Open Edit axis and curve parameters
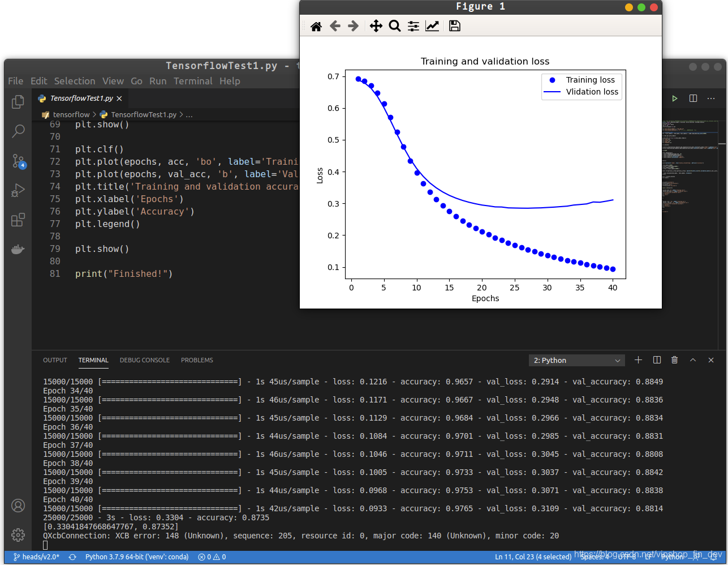Viewport: 728px width, 565px height. point(432,26)
